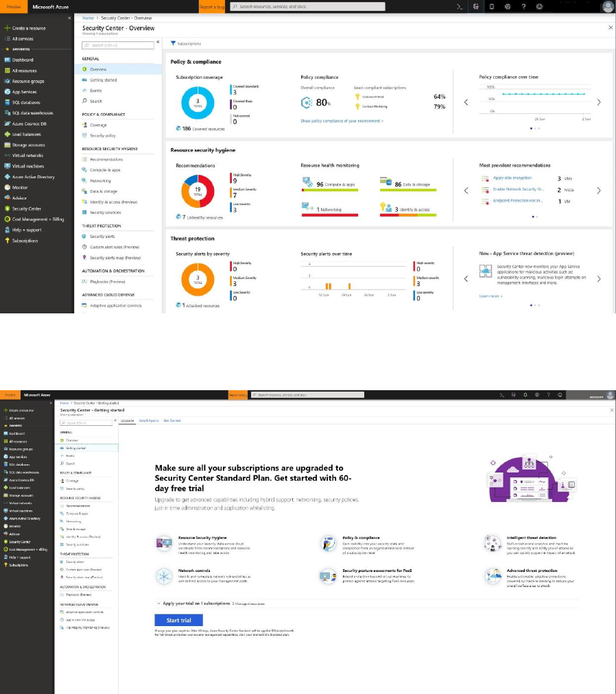
Task: Show previous Policy compliance over time slide
Action: [466, 102]
